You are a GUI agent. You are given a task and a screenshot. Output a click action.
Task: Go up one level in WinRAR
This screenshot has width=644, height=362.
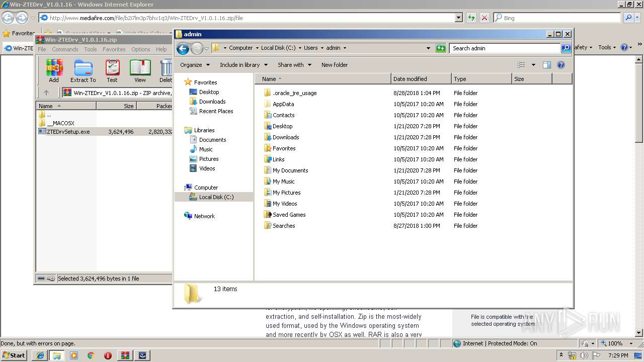46,93
